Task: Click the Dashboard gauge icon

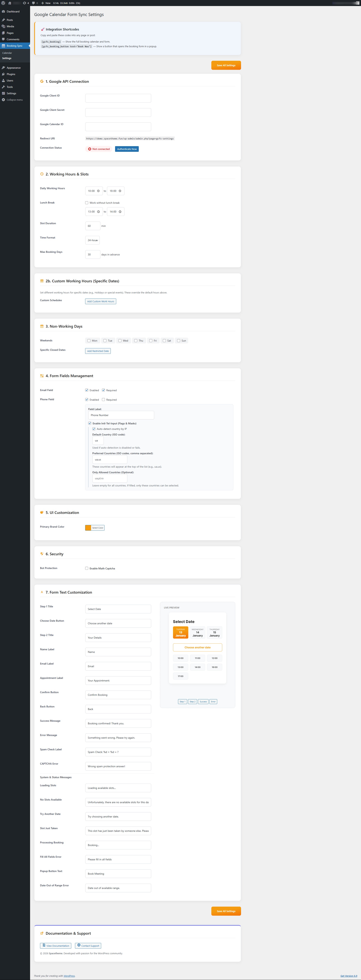Action: tap(3, 11)
